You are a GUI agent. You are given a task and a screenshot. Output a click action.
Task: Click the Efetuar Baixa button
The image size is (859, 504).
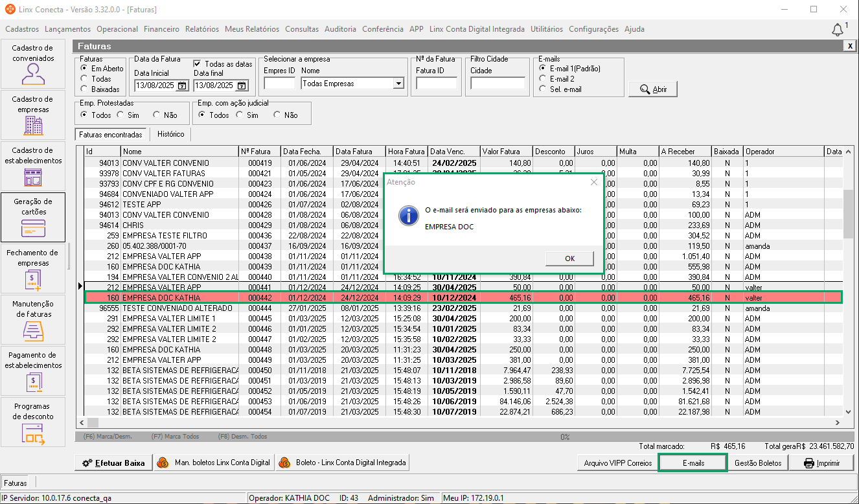[114, 463]
